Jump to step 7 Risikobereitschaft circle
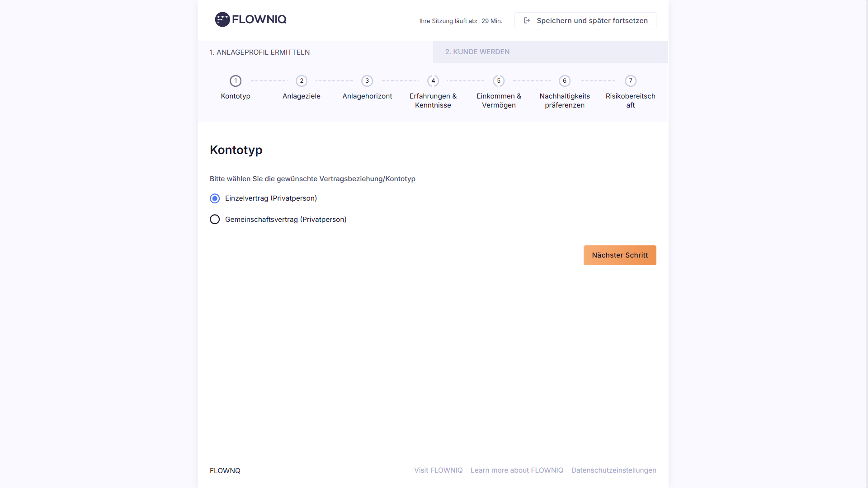This screenshot has width=868, height=488. 631,81
